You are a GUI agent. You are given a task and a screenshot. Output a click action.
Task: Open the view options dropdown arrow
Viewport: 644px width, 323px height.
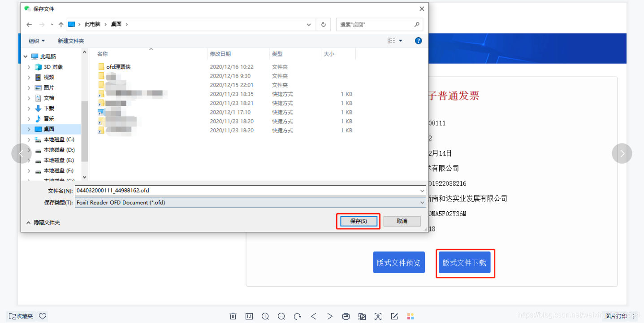401,41
